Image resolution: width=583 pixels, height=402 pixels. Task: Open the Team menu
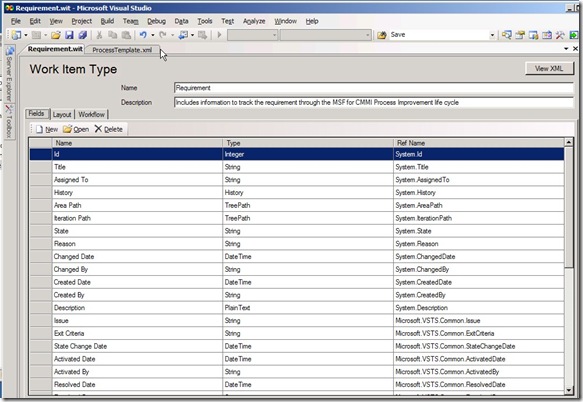click(131, 21)
